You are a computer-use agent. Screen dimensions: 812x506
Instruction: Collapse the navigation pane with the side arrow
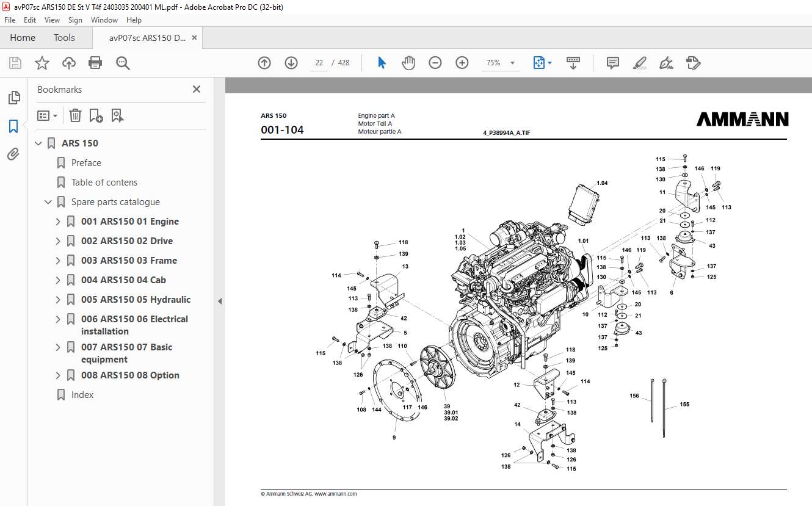click(220, 302)
